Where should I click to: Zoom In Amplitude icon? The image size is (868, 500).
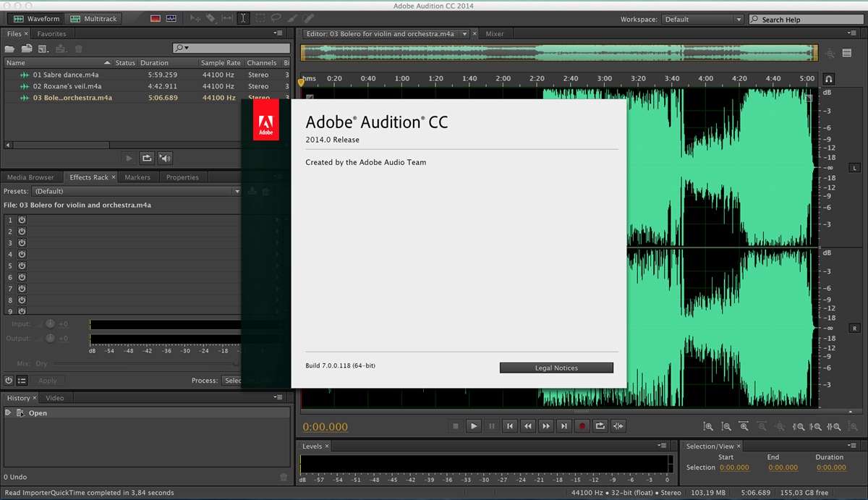pos(709,427)
